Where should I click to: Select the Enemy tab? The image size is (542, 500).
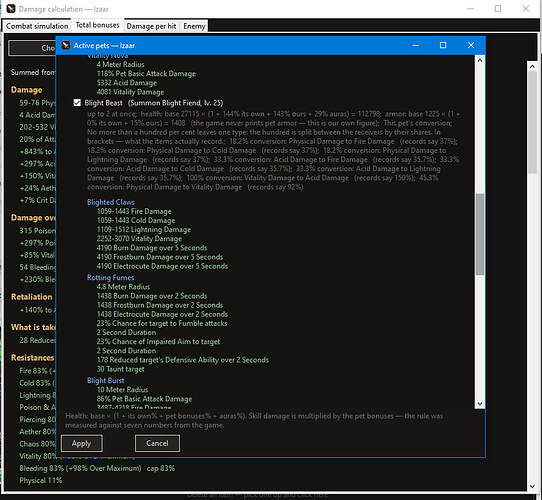point(194,26)
